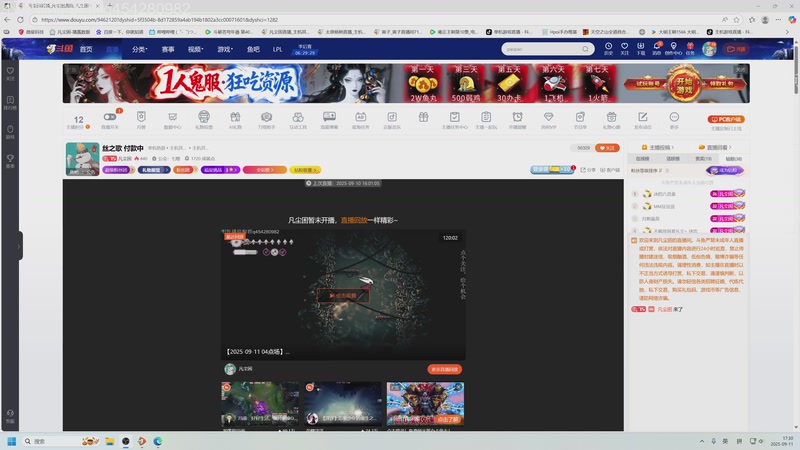The image size is (800, 450).
Task: Switch to 活跃榜 tab
Action: click(673, 159)
